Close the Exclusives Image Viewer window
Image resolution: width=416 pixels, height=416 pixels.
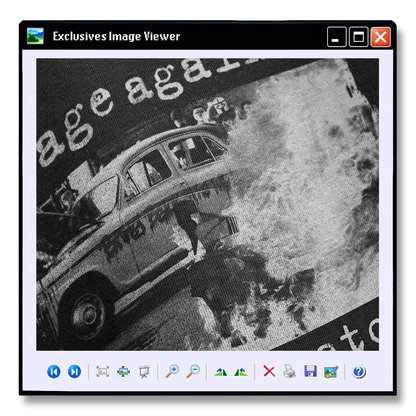(x=381, y=37)
